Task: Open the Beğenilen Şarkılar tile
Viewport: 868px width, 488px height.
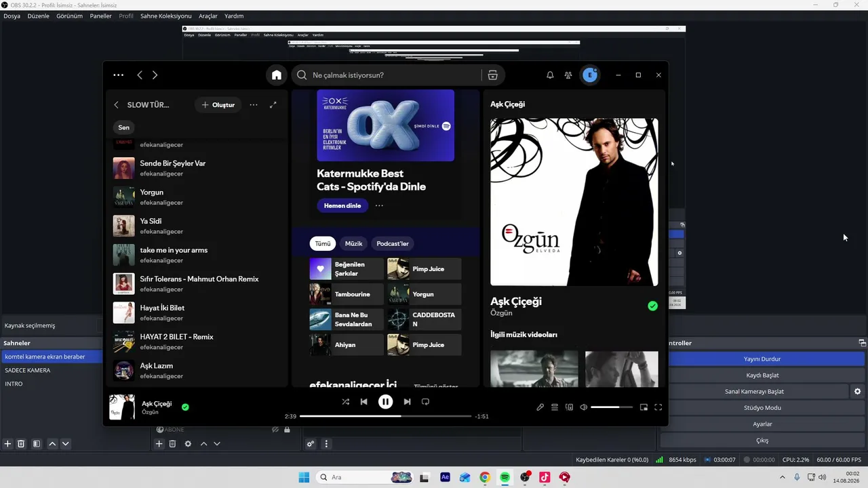Action: click(347, 269)
